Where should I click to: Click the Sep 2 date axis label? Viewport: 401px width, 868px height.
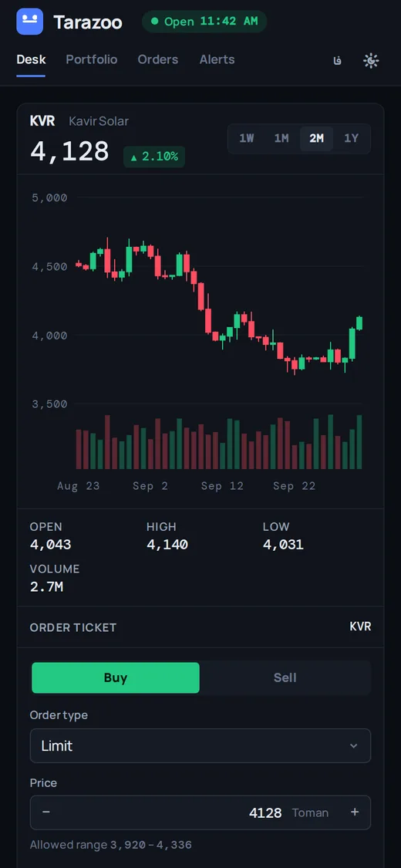click(x=150, y=486)
